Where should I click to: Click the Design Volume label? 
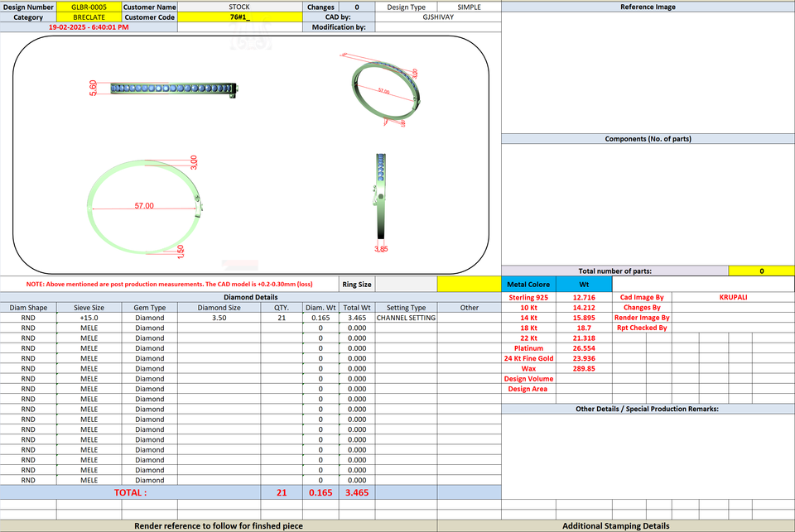pyautogui.click(x=528, y=378)
